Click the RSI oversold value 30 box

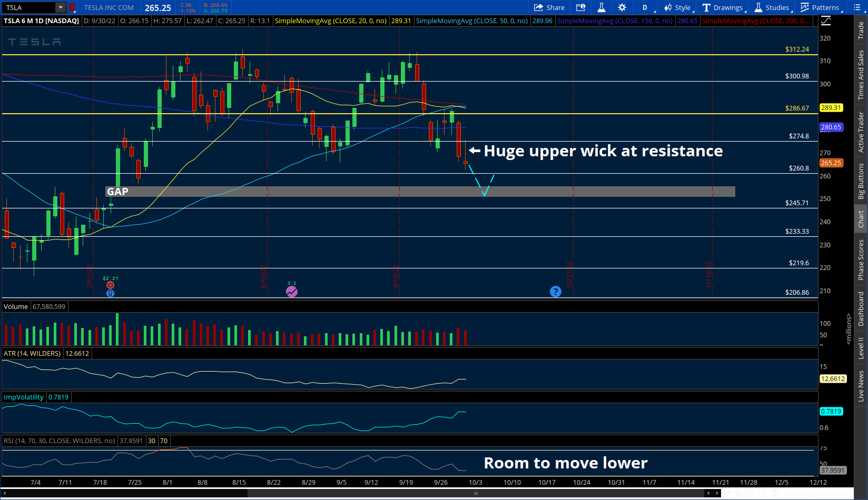pos(152,441)
